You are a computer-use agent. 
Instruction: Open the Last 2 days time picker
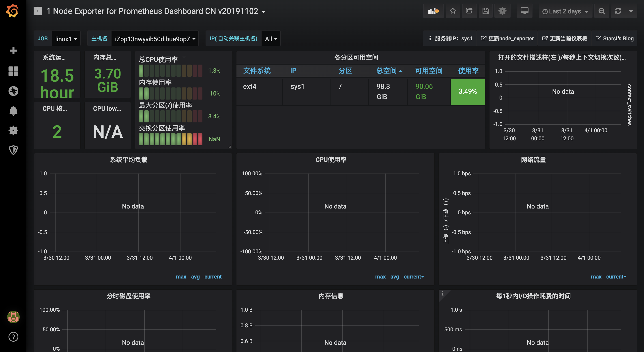tap(565, 11)
